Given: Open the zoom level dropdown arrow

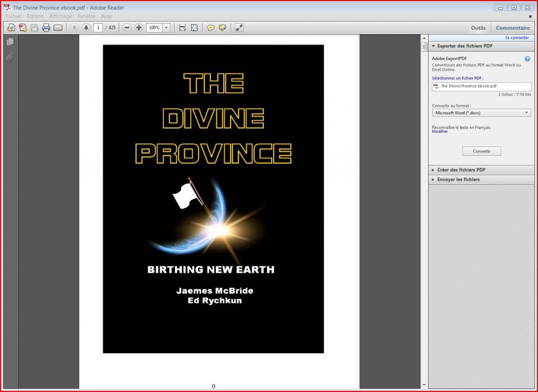Looking at the screenshot, I should coord(167,28).
